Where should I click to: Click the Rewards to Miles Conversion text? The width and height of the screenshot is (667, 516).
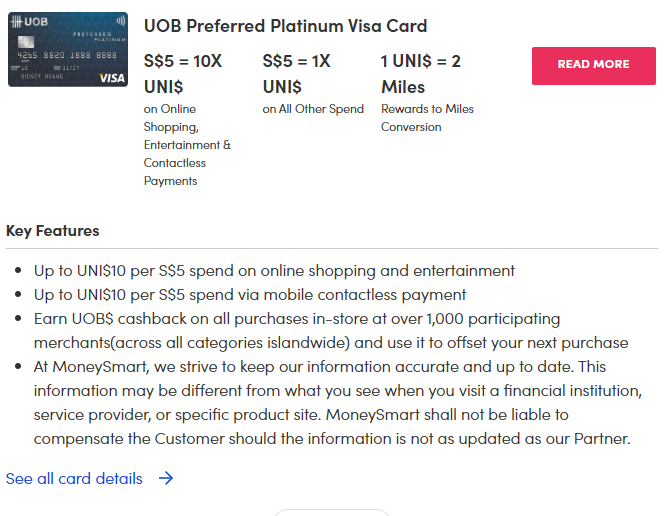pyautogui.click(x=427, y=118)
